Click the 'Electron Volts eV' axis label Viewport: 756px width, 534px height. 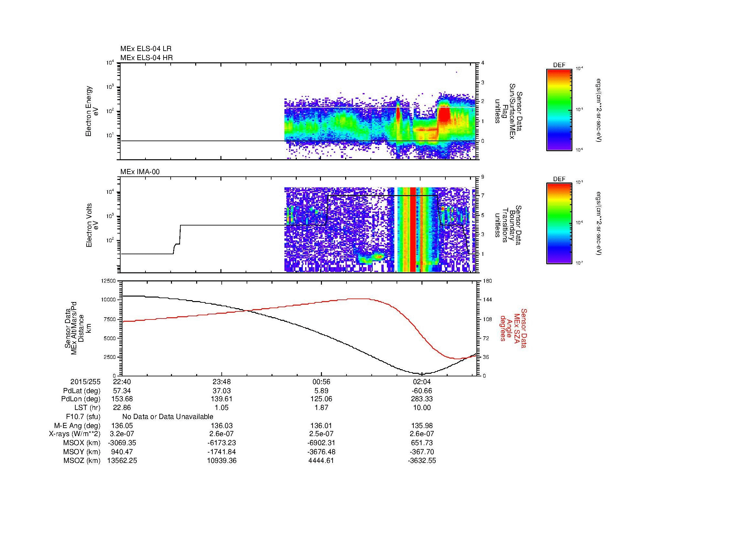[x=92, y=225]
